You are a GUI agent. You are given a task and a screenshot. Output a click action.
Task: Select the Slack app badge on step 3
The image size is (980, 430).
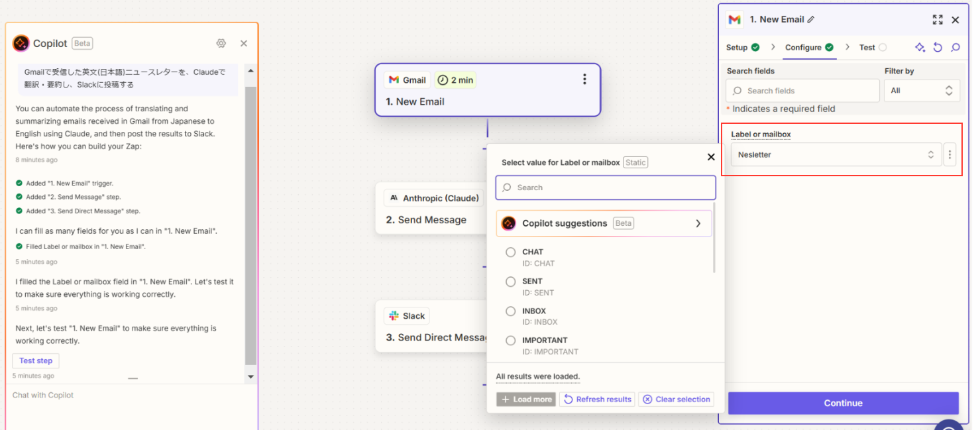click(407, 316)
